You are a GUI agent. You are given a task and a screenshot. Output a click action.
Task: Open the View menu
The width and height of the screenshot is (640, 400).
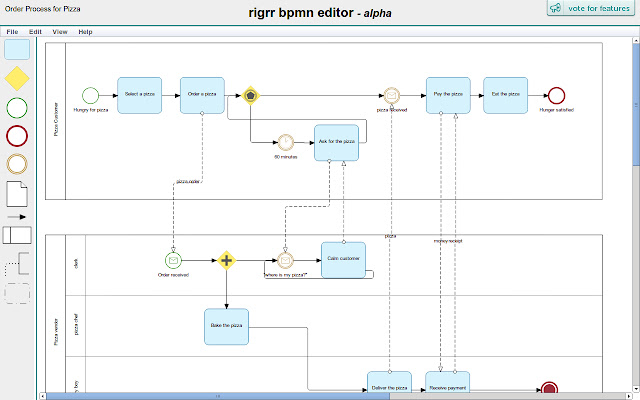coord(60,32)
